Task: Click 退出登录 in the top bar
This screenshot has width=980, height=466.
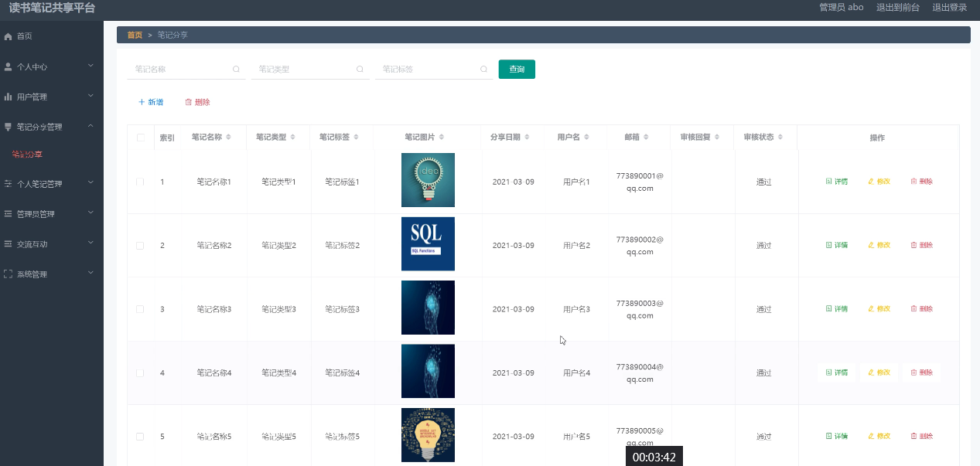Action: click(x=949, y=7)
